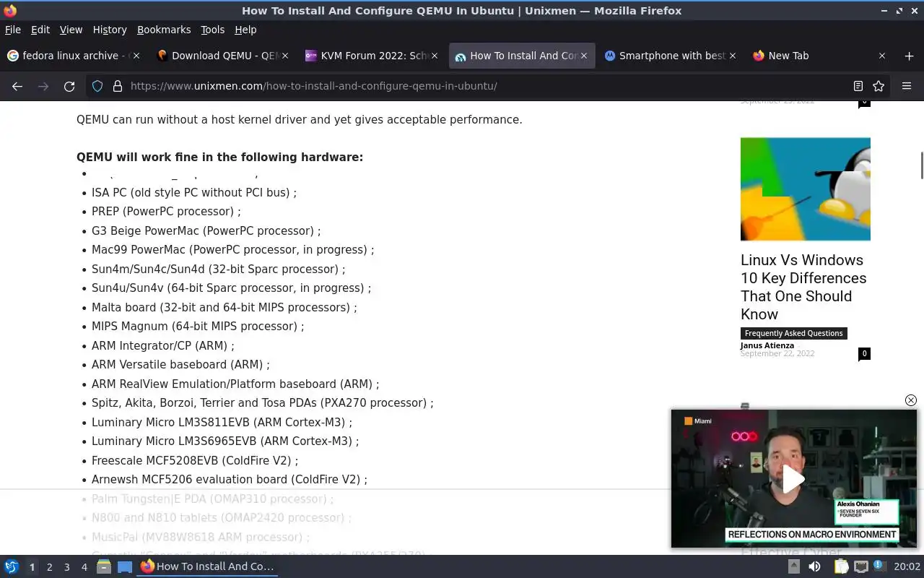
Task: Click the 20:02 clock
Action: point(907,567)
